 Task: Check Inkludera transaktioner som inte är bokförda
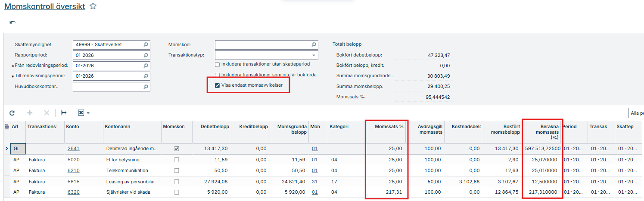(x=218, y=75)
